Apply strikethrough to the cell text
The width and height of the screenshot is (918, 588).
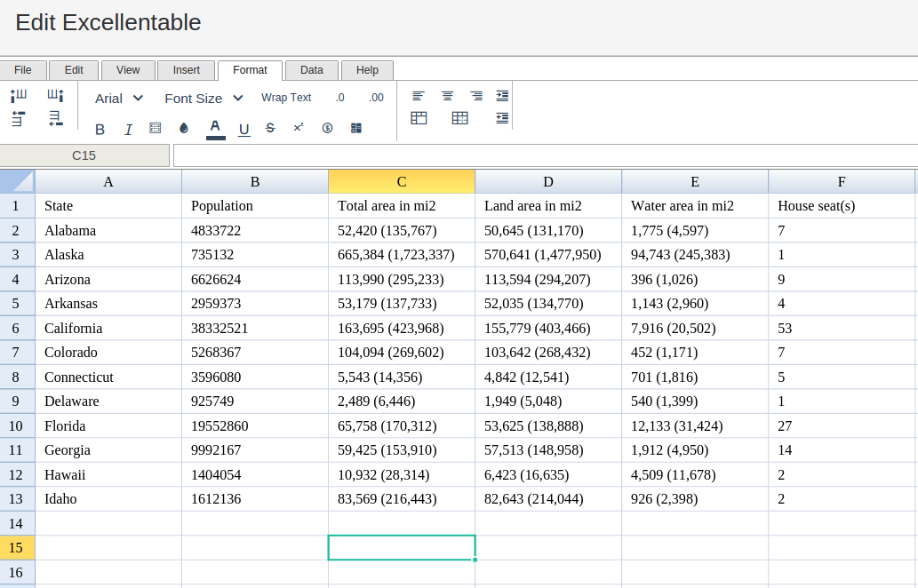pos(270,129)
